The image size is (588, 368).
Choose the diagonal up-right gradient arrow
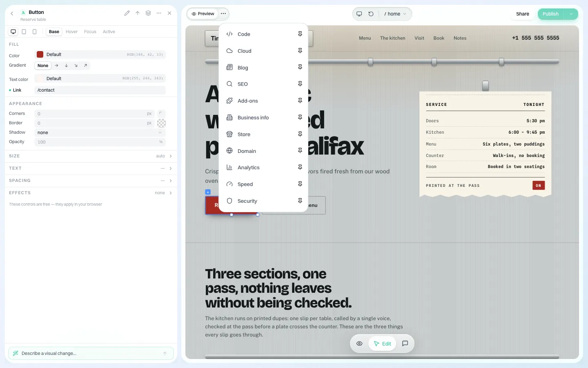[85, 65]
